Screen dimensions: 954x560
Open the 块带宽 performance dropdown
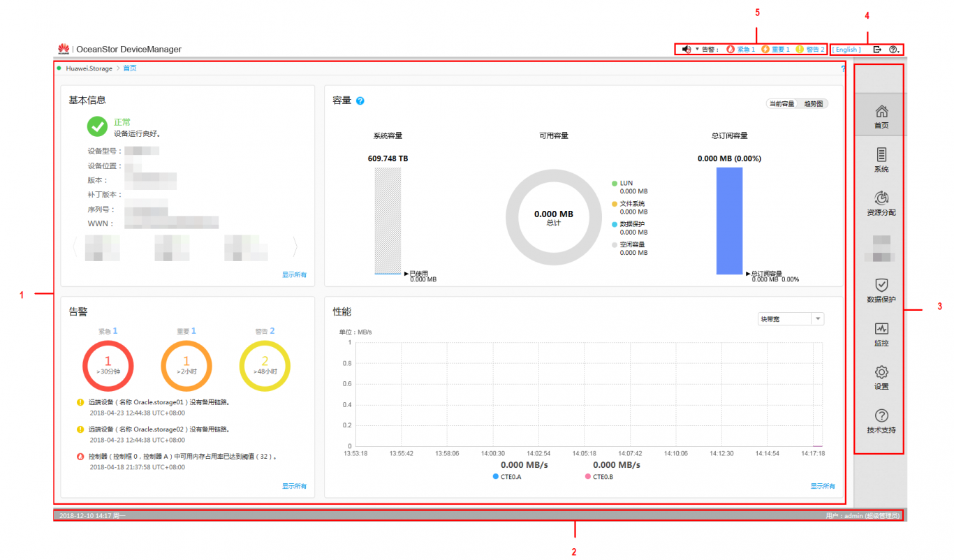[791, 318]
